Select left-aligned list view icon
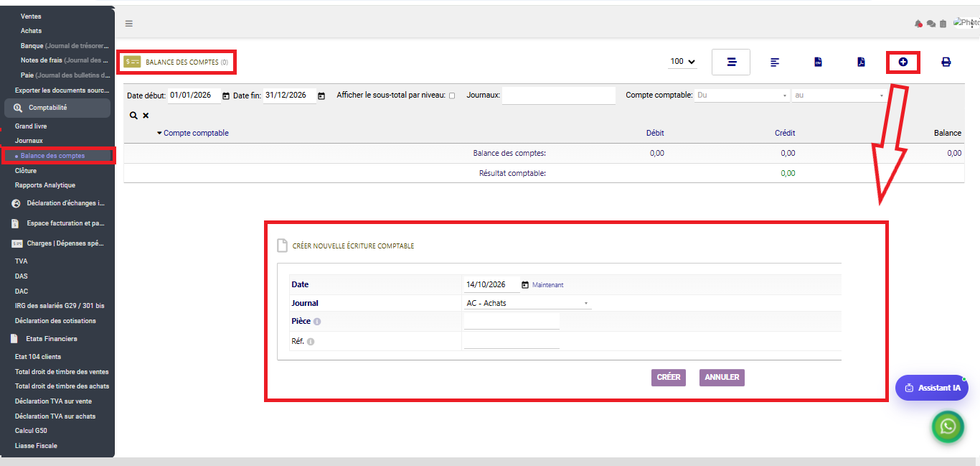Screen dimensions: 980x466 (x=775, y=62)
